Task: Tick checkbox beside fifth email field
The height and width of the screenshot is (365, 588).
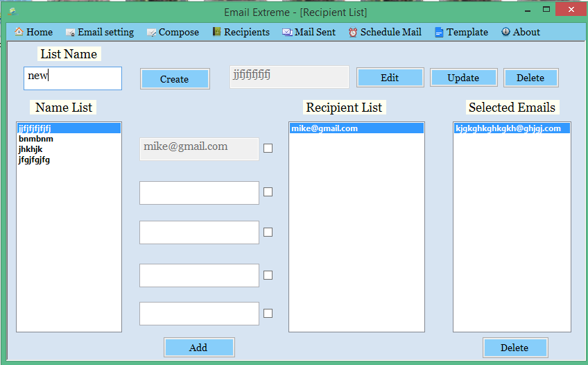Action: click(x=268, y=313)
